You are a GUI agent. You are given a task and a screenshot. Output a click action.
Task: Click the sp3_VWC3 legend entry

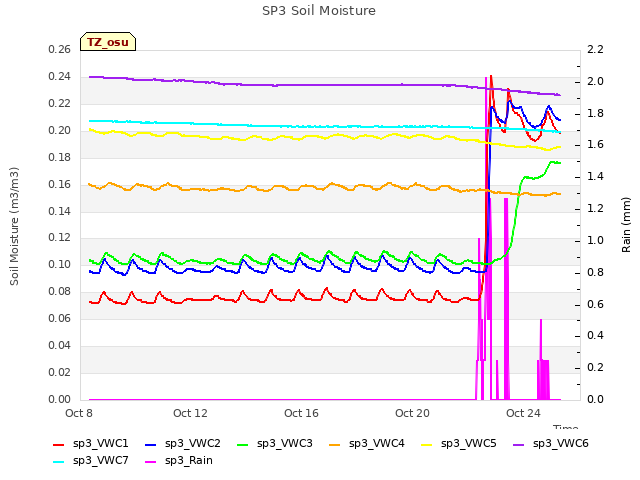tap(275, 444)
